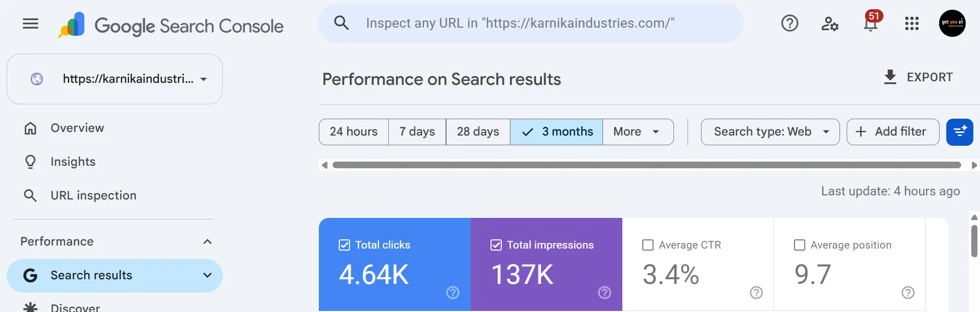Open Discover in sidebar
The height and width of the screenshot is (312, 980).
pos(75,307)
